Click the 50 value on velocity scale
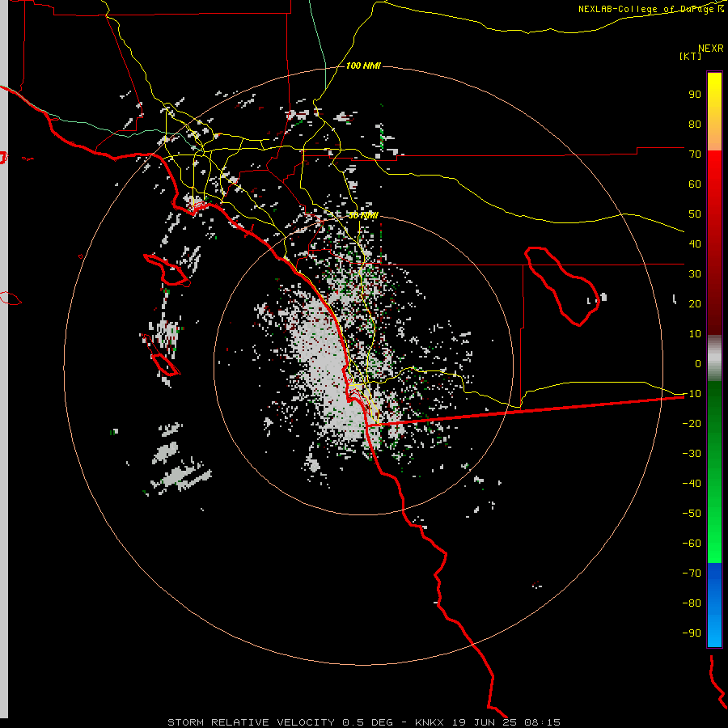 point(695,214)
